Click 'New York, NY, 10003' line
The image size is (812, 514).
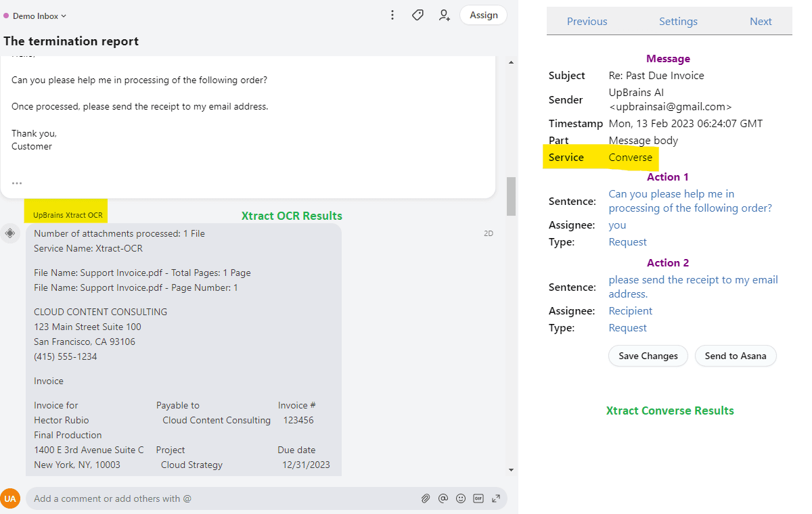[x=77, y=465]
